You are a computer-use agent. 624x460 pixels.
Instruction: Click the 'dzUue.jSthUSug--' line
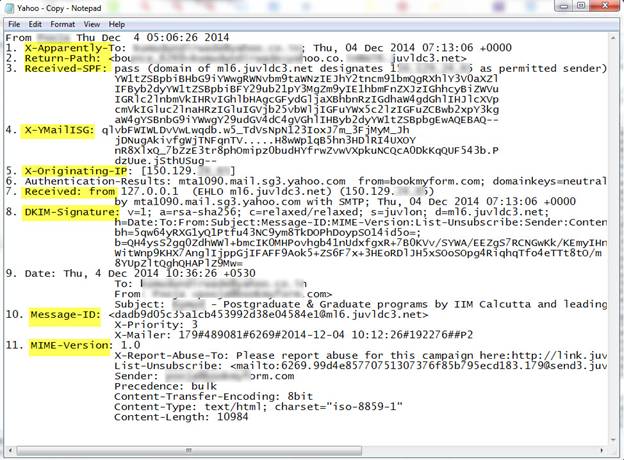pos(165,161)
